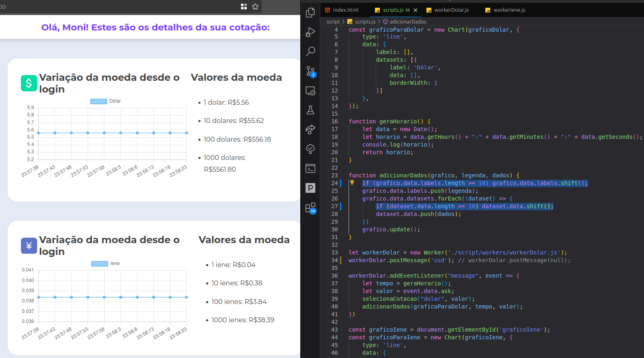This screenshot has height=358, width=644.
Task: Click the lightbulb quick-fix icon on line 24
Action: (352, 183)
